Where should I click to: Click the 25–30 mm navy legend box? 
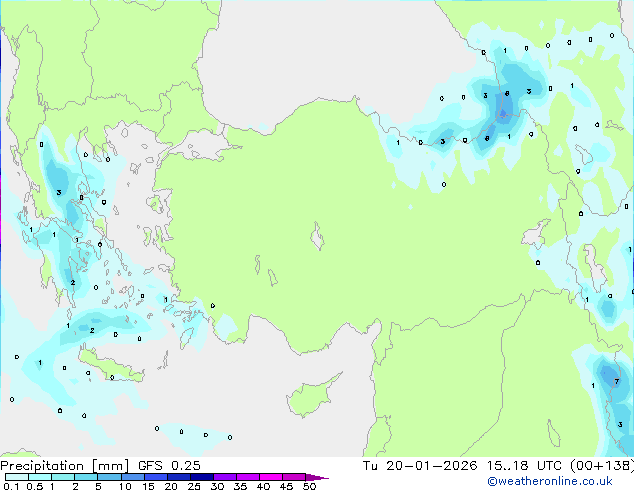(202, 477)
